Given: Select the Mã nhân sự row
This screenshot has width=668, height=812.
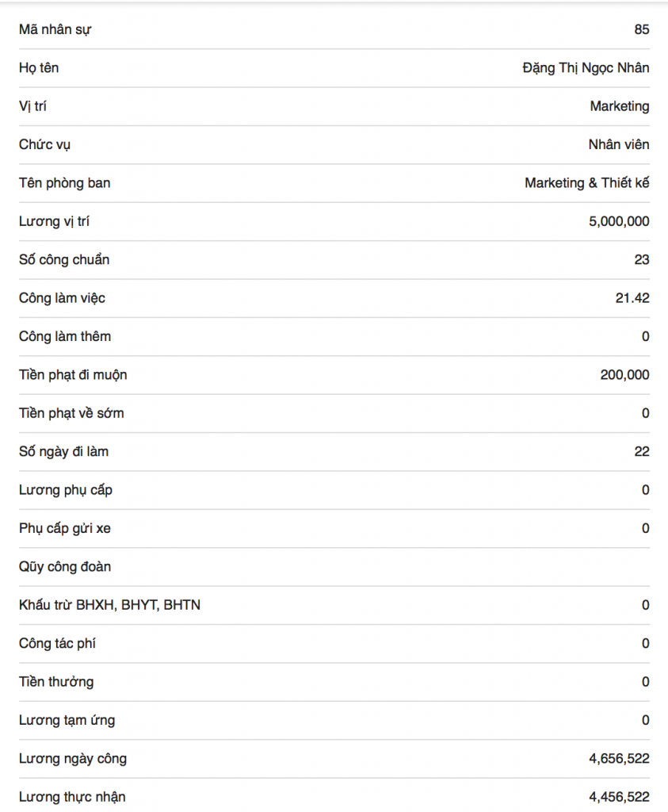Looking at the screenshot, I should click(334, 29).
